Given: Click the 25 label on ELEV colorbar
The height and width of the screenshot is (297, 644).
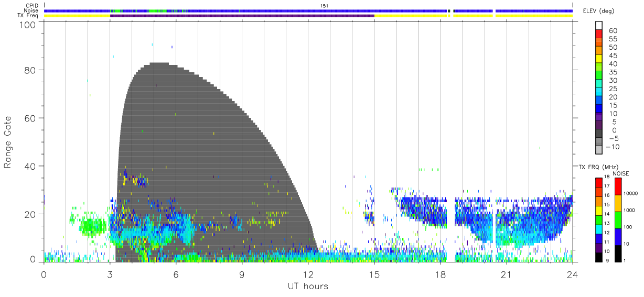Looking at the screenshot, I should (613, 89).
